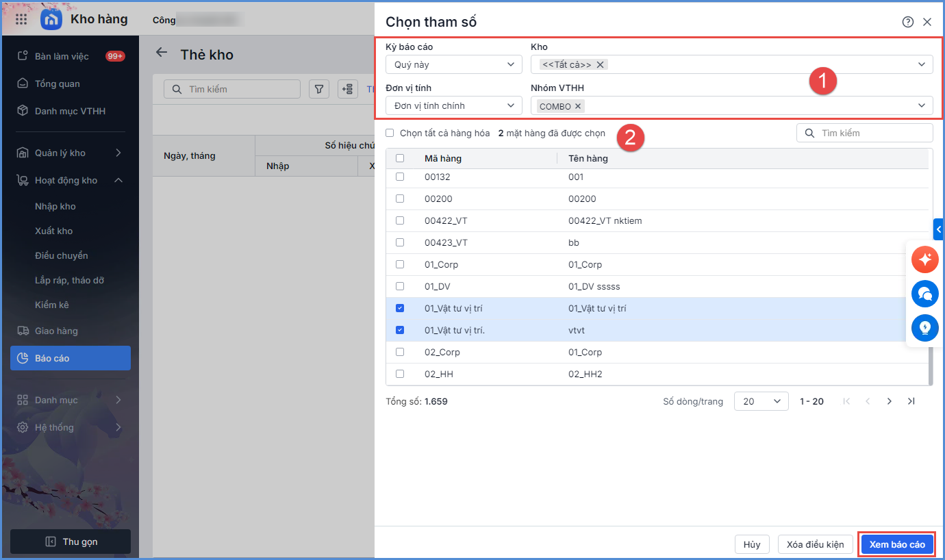Check the 'Chọn tất cả hàng hóa' checkbox
This screenshot has width=945, height=560.
pos(390,133)
